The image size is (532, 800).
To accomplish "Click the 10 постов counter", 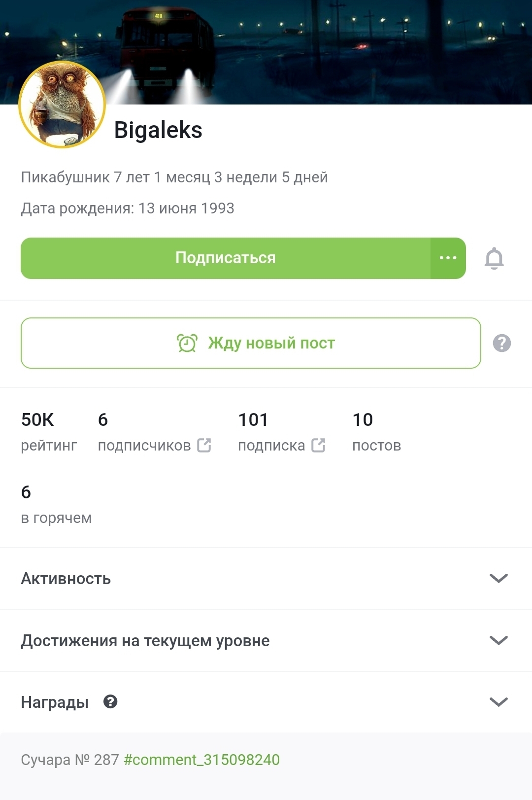I will pyautogui.click(x=376, y=432).
